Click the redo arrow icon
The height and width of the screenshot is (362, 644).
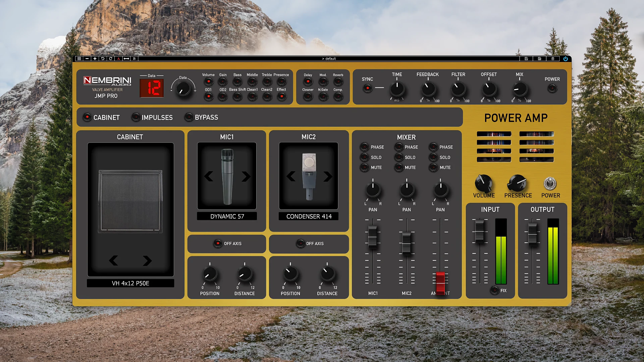click(111, 59)
